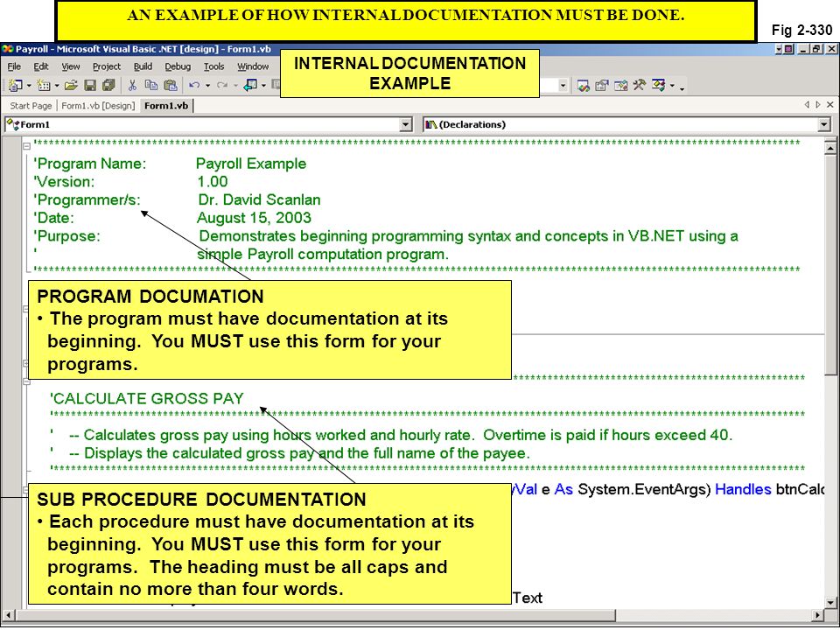Click the 'CALCULATE GROSS PAY' heading comment

click(x=147, y=399)
